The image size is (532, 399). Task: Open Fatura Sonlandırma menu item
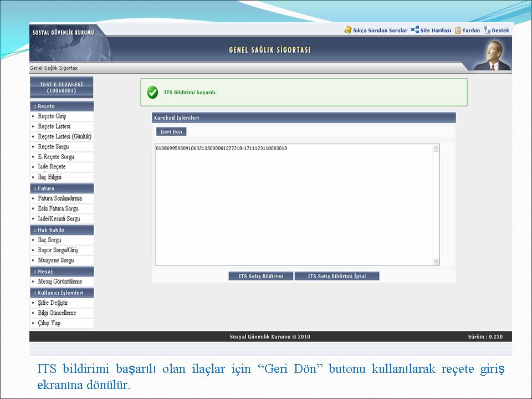(60, 198)
